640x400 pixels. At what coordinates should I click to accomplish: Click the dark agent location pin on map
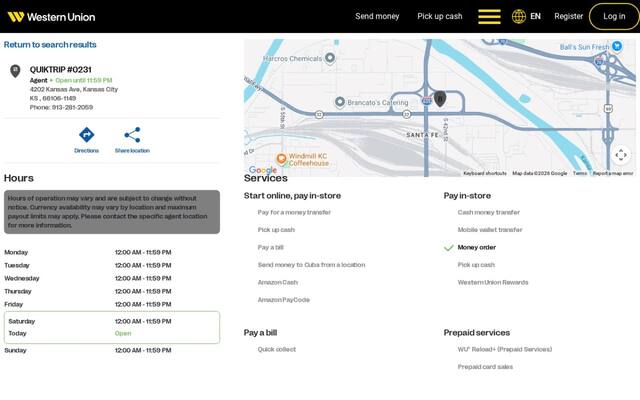coord(440,99)
